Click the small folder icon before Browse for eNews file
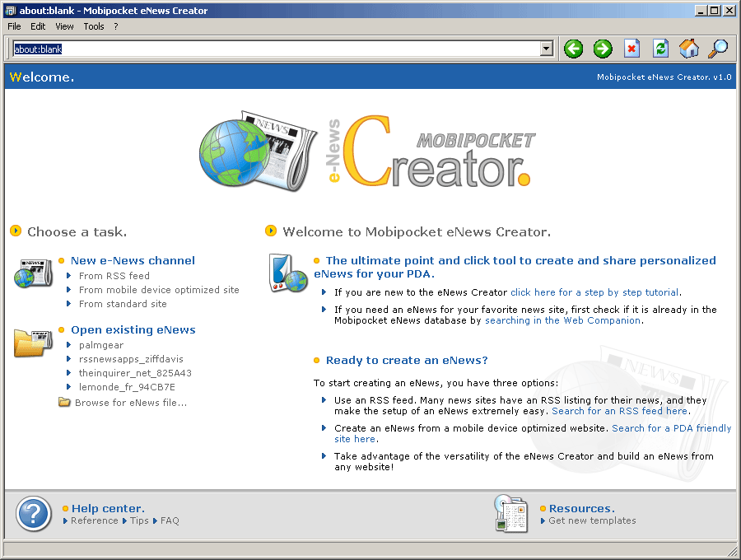The width and height of the screenshot is (741, 560). click(64, 402)
